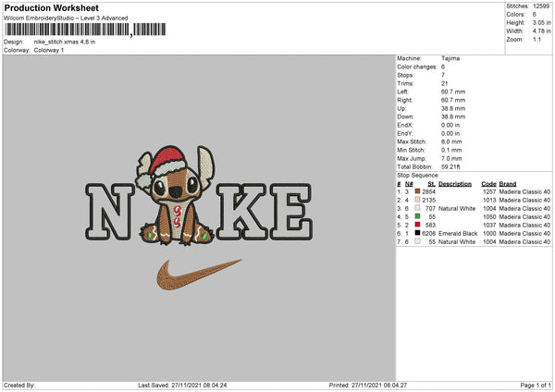Viewport: 555px width, 392px height.
Task: Click the 'Created By:' footer label
Action: point(19,385)
